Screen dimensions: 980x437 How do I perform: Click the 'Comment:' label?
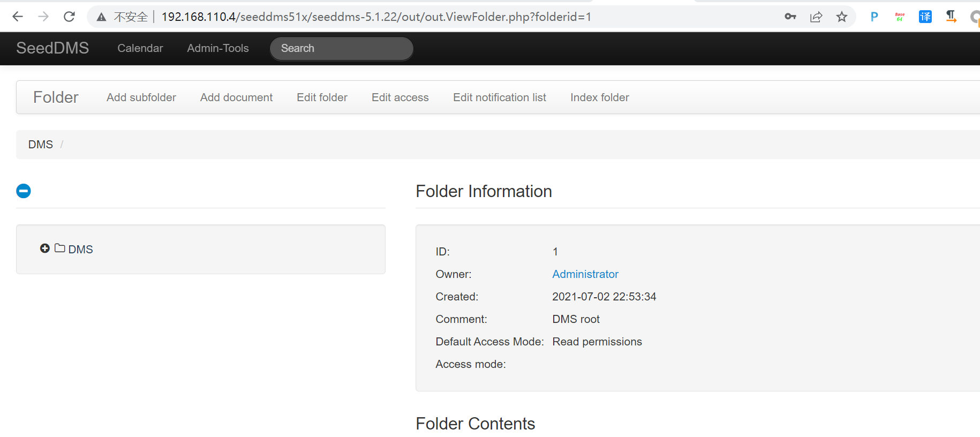(462, 319)
